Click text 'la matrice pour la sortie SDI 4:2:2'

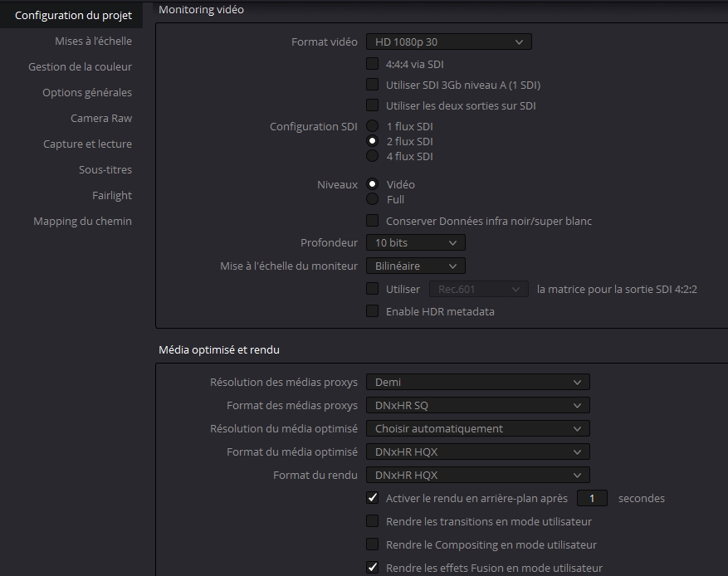click(617, 289)
